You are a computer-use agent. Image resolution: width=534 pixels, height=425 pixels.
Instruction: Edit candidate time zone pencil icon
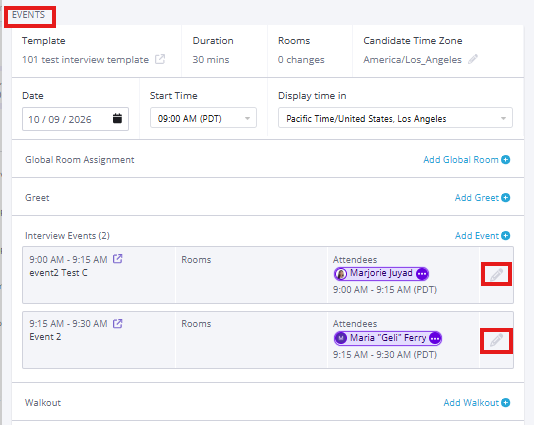coord(473,59)
